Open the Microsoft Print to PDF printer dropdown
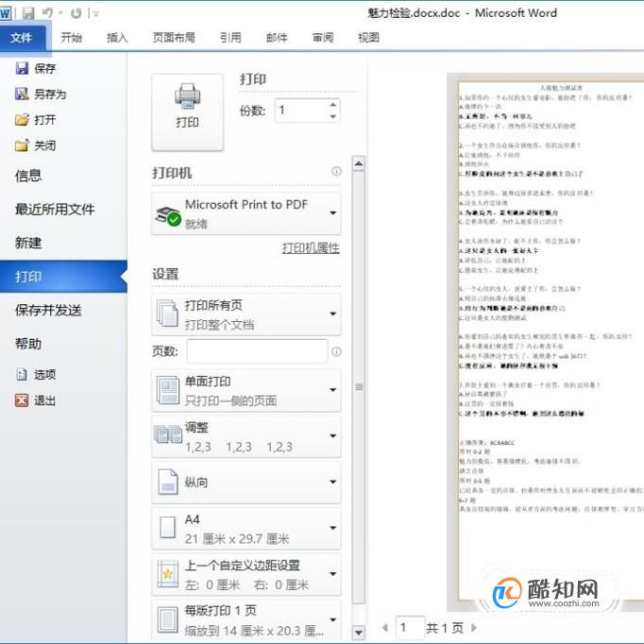 [x=246, y=213]
